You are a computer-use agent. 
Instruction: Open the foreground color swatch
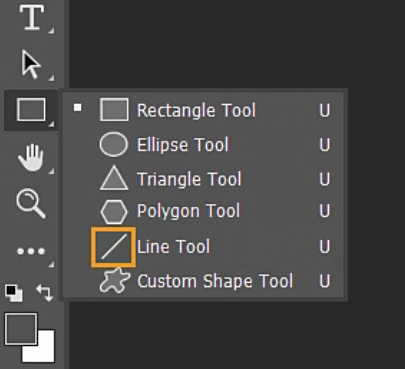click(x=21, y=329)
